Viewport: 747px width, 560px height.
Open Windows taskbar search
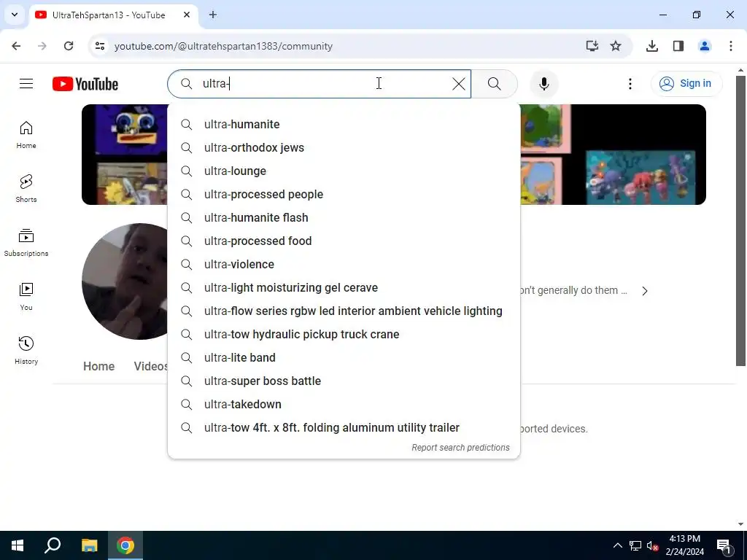53,545
